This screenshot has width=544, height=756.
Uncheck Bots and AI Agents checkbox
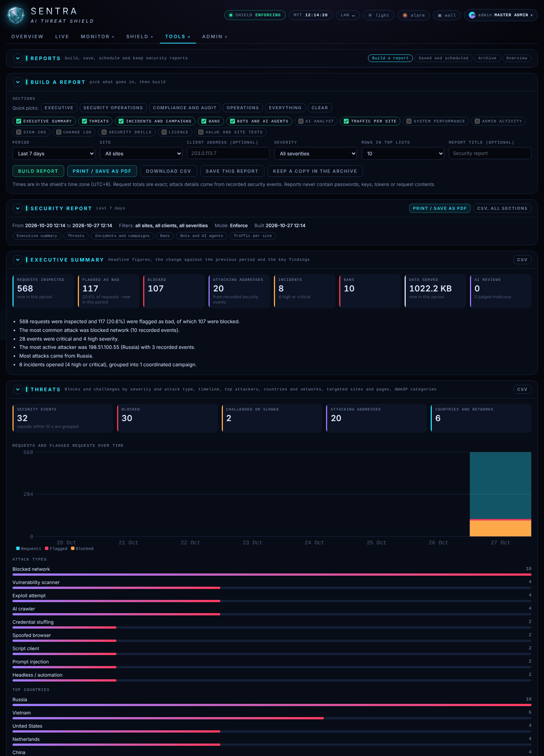pos(233,121)
